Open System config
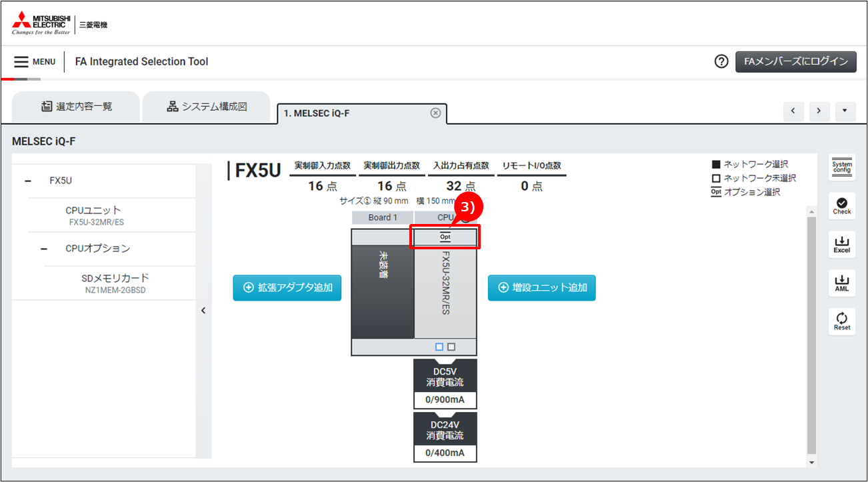Image resolution: width=868 pixels, height=482 pixels. coord(842,167)
